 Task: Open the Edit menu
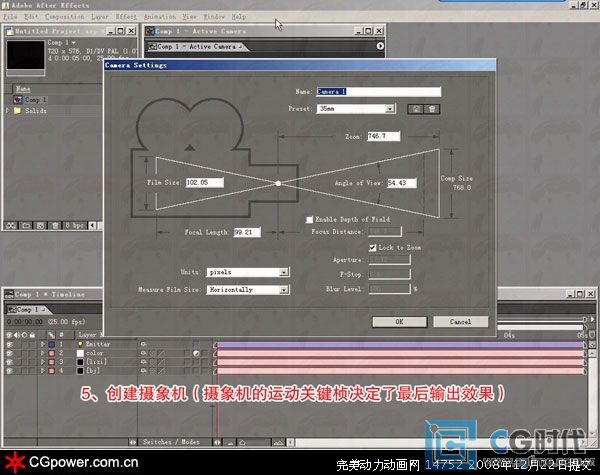(31, 17)
